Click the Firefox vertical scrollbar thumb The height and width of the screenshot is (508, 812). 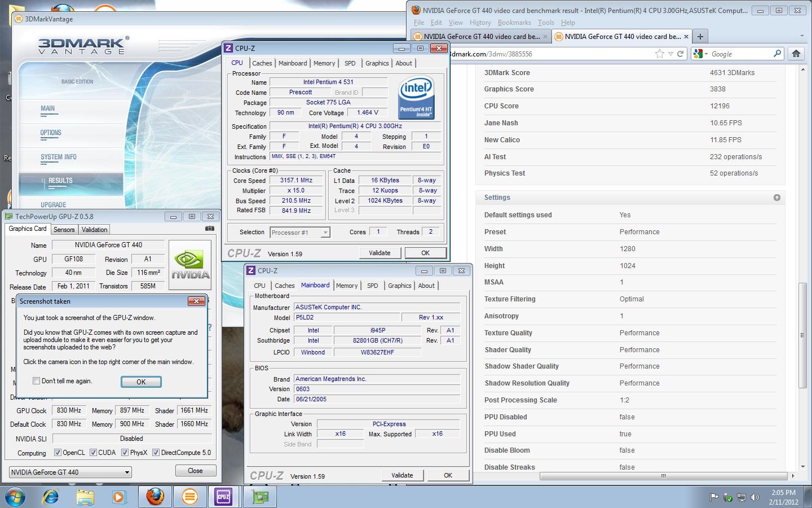[802, 335]
